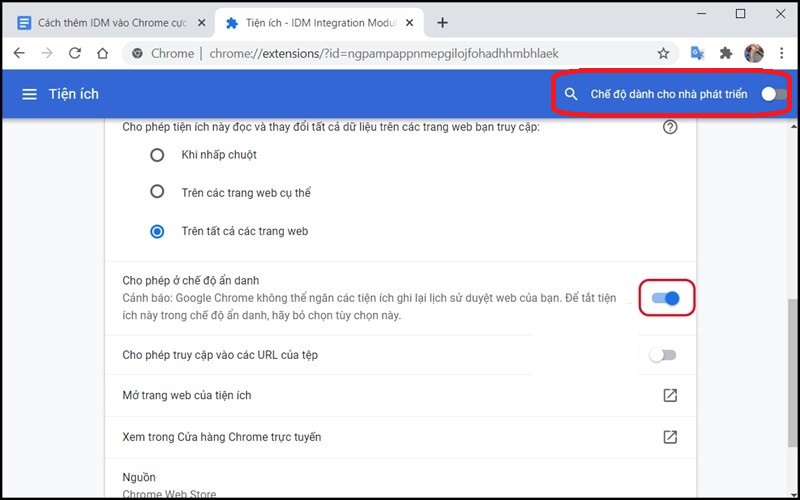This screenshot has height=500, width=800.
Task: Go to the home page icon
Action: (103, 53)
